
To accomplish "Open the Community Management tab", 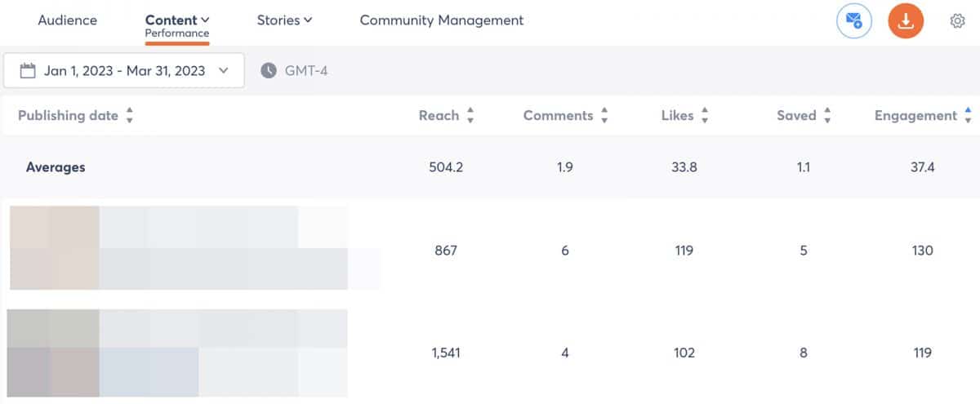I will 442,20.
